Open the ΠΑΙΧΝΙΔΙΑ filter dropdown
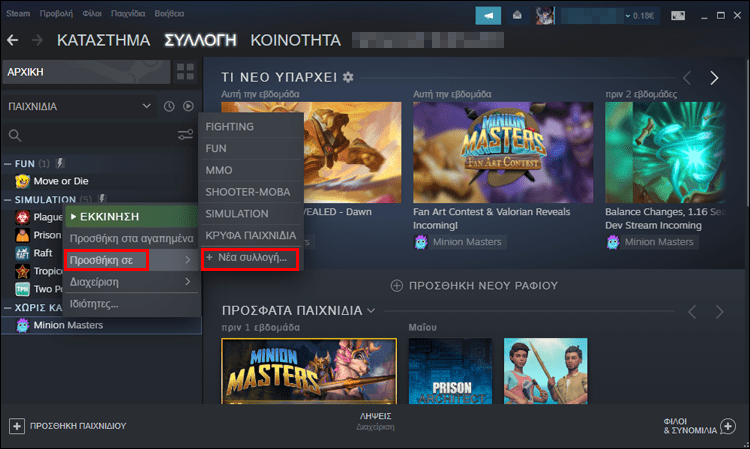750x449 pixels. [79, 106]
